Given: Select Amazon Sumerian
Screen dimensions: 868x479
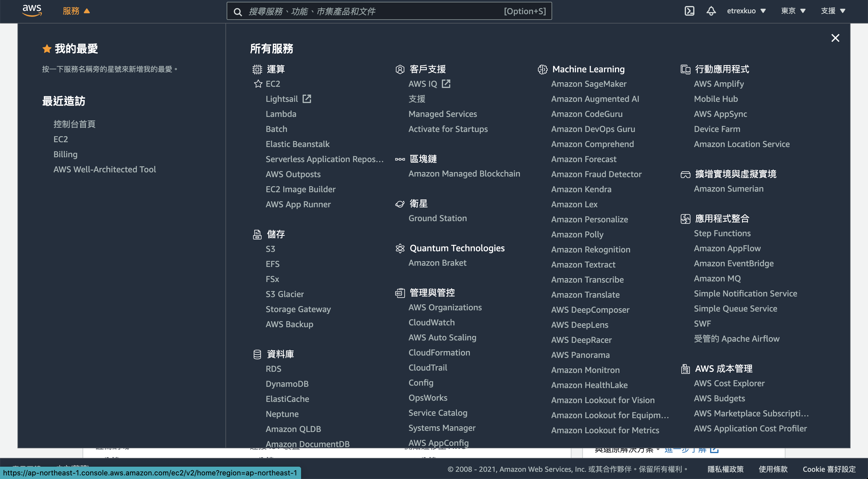Looking at the screenshot, I should click(728, 189).
